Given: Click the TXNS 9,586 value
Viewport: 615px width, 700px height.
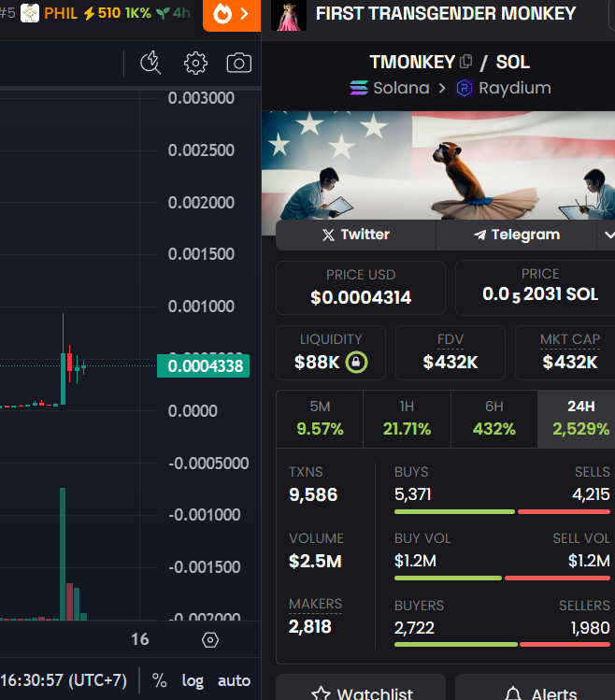Looking at the screenshot, I should tap(313, 494).
